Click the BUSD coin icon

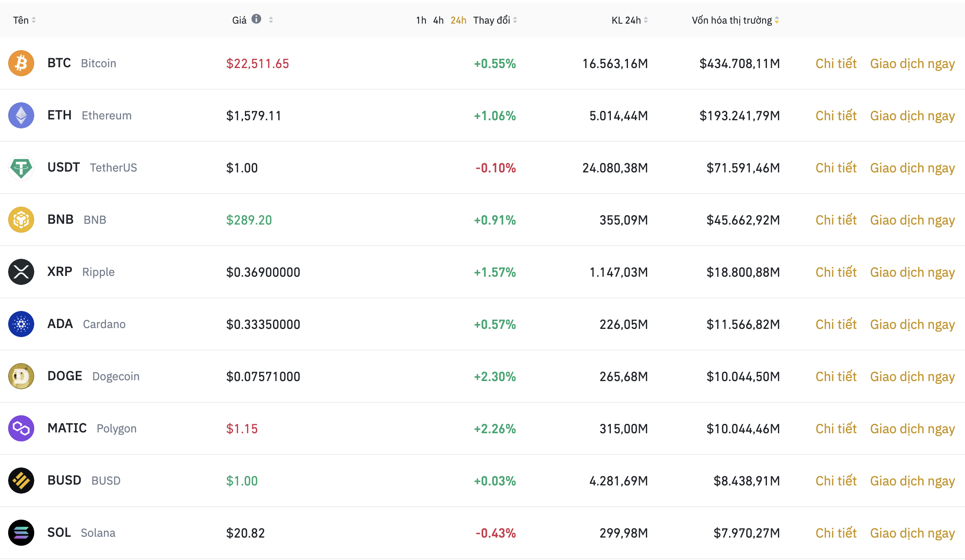pos(21,481)
